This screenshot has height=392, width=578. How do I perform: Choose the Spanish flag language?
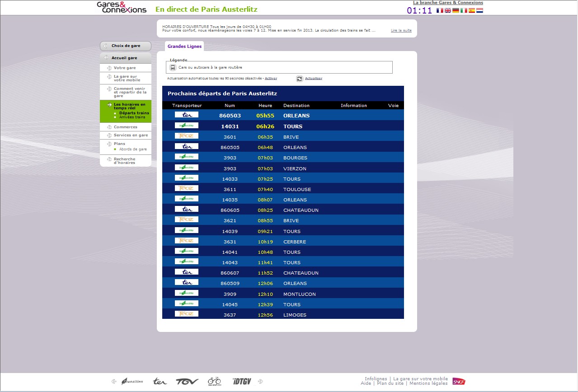(472, 10)
